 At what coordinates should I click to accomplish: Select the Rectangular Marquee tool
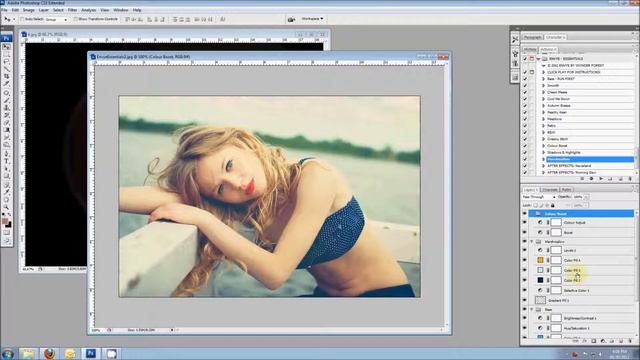coord(7,54)
